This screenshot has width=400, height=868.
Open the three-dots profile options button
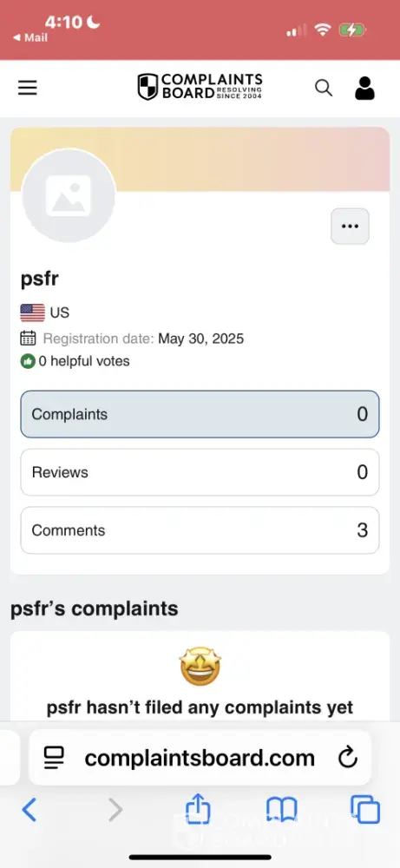[350, 226]
